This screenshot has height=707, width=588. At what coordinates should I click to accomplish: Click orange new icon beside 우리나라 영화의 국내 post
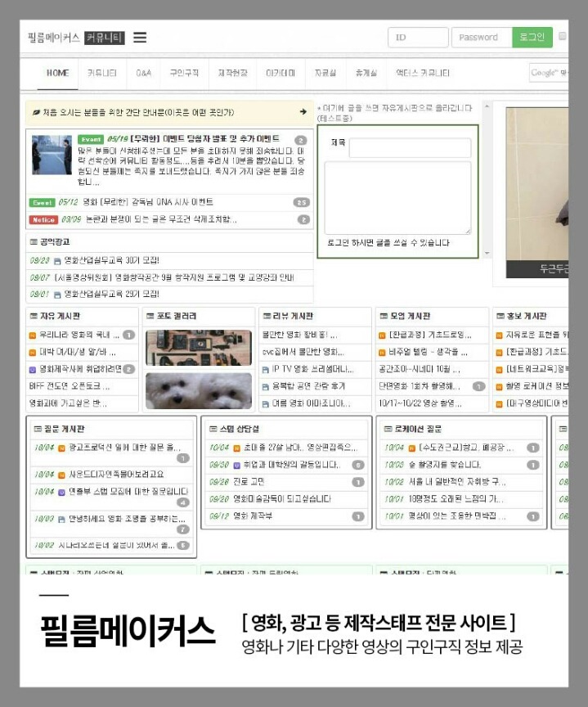point(33,335)
